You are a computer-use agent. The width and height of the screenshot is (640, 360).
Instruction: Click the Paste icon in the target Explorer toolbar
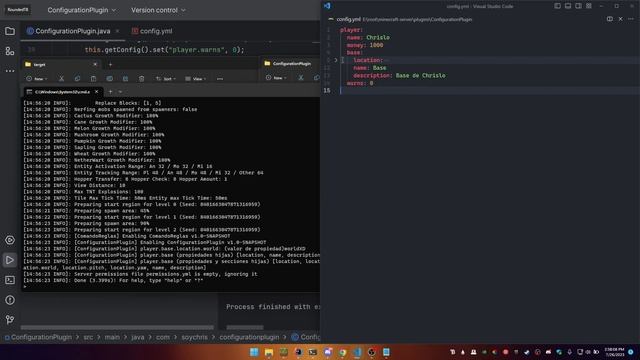pyautogui.click(x=93, y=78)
